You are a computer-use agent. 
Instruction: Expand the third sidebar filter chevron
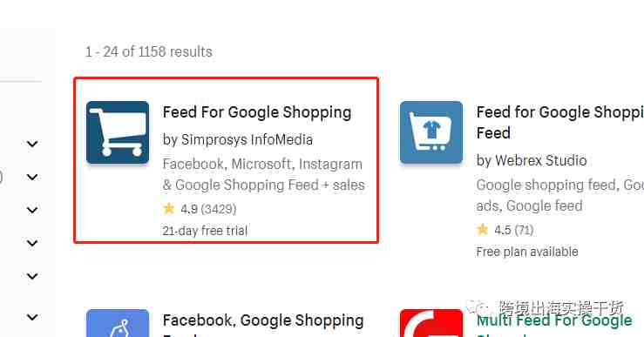coord(32,210)
